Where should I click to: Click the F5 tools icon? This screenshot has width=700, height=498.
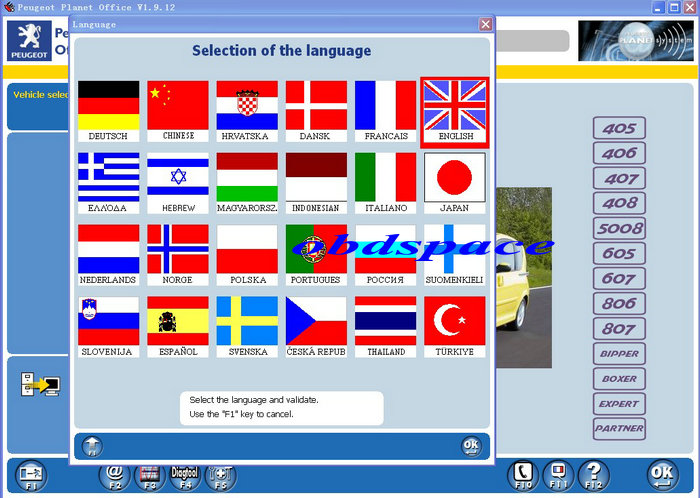coord(221,477)
